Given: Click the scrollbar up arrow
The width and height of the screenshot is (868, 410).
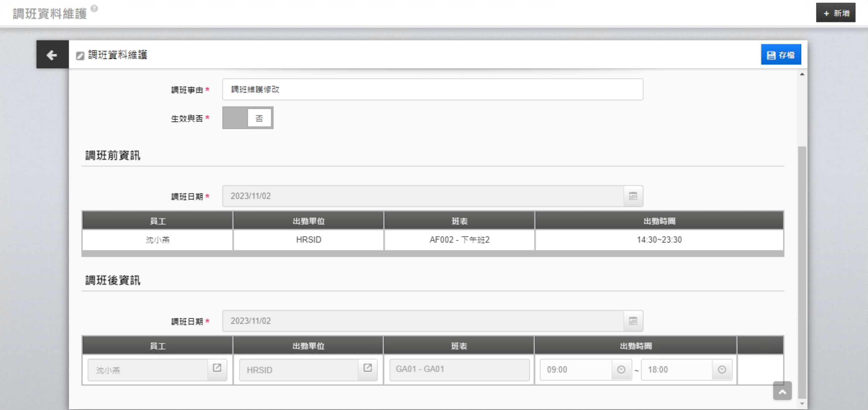Looking at the screenshot, I should coord(802,74).
